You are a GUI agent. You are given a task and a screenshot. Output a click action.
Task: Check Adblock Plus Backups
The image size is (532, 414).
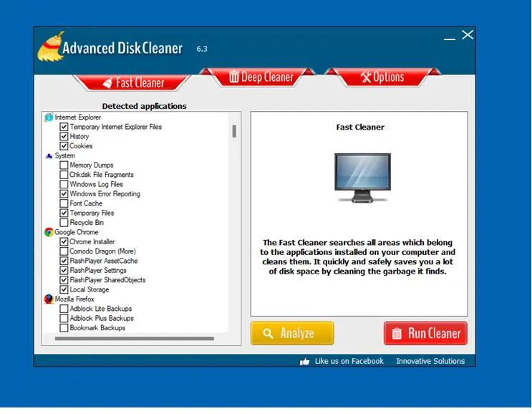pyautogui.click(x=64, y=318)
